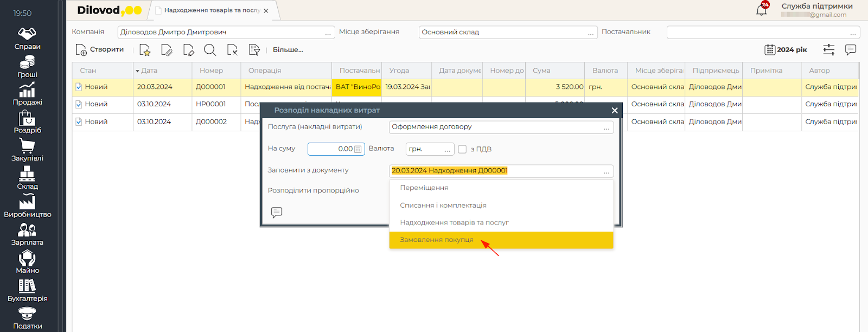Open the Послуга (накладні витрати) selector
868x332 pixels.
(606, 127)
